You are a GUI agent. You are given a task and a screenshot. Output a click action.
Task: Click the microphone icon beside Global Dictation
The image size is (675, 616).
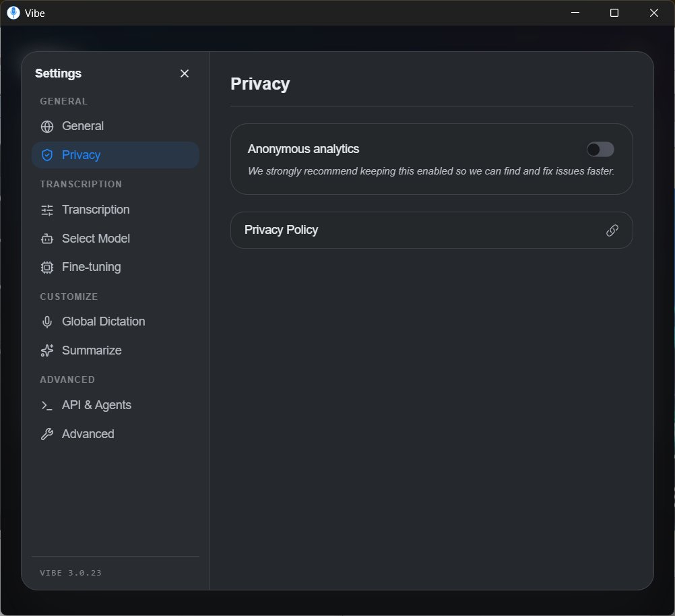[47, 321]
